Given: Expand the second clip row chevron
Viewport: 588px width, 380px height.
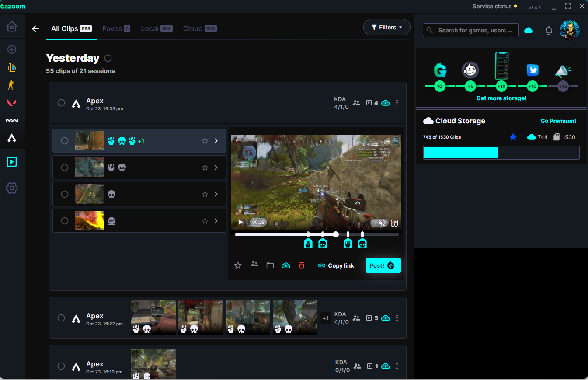Looking at the screenshot, I should 216,167.
